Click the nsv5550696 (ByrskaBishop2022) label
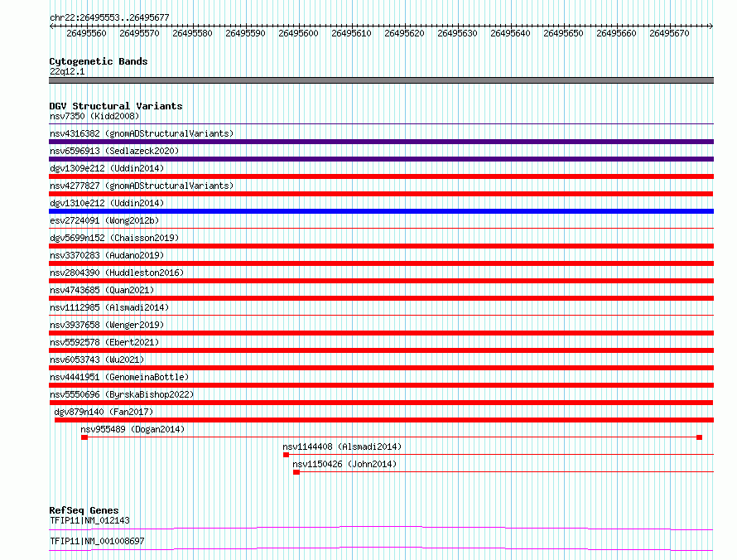 [122, 394]
